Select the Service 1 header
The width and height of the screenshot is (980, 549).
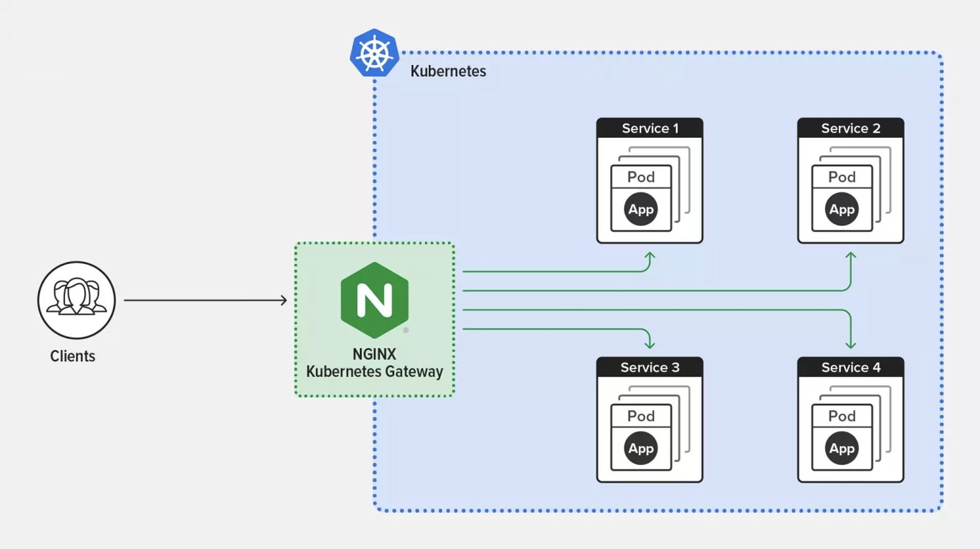pos(650,128)
